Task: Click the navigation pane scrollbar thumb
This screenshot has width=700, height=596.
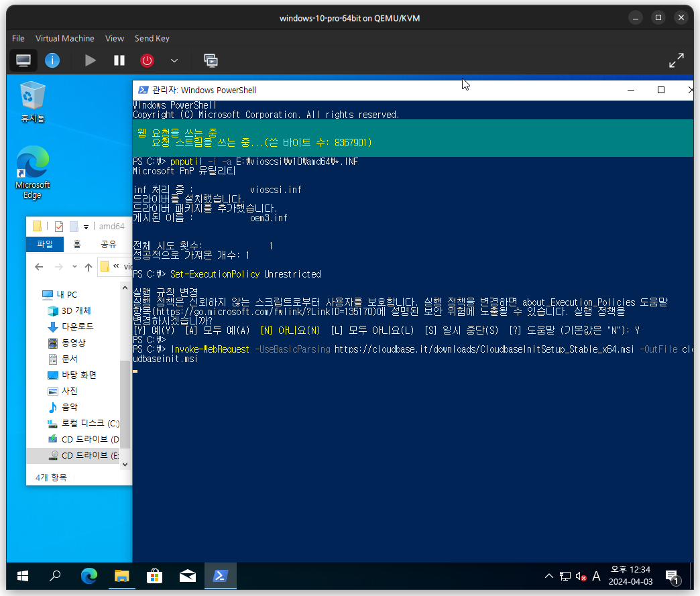Action: coord(125,404)
